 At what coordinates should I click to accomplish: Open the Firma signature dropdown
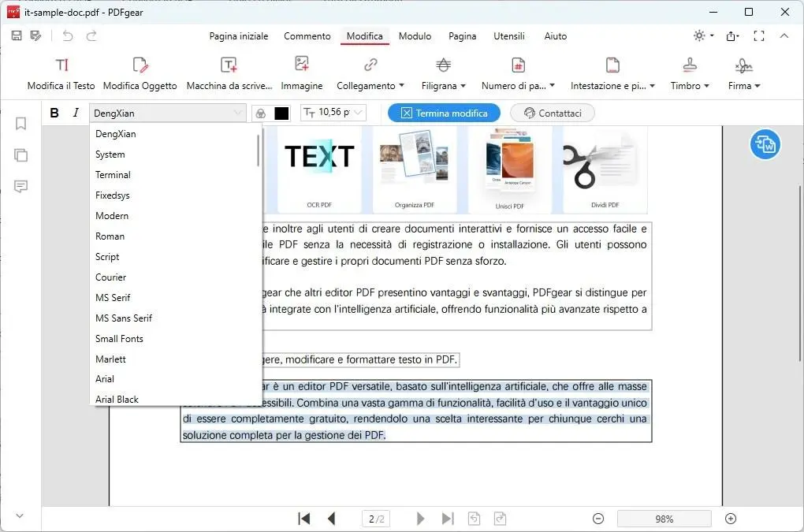[744, 74]
